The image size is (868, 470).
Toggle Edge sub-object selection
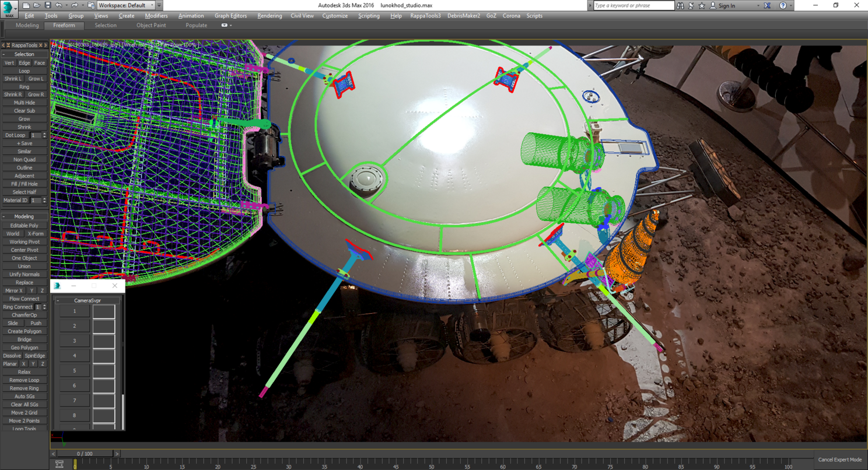24,63
